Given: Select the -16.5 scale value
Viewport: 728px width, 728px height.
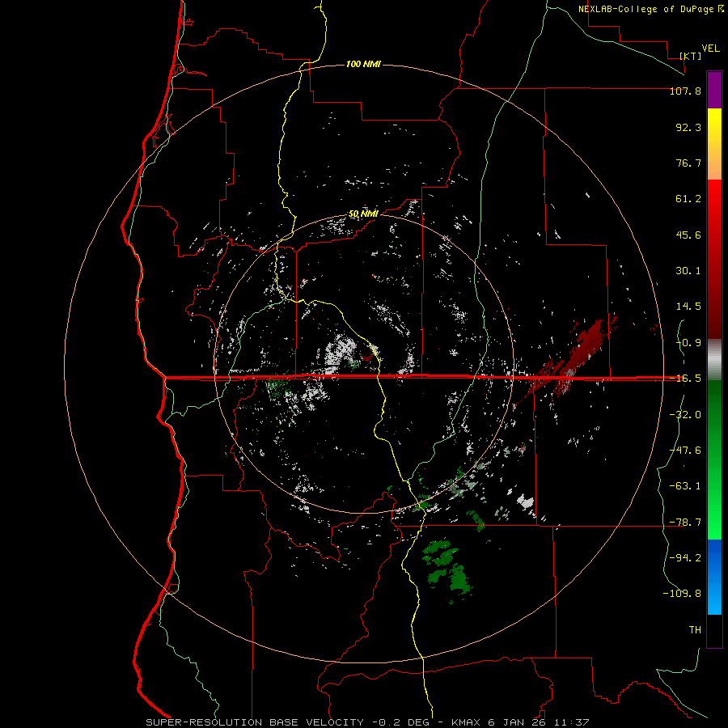Looking at the screenshot, I should [685, 379].
